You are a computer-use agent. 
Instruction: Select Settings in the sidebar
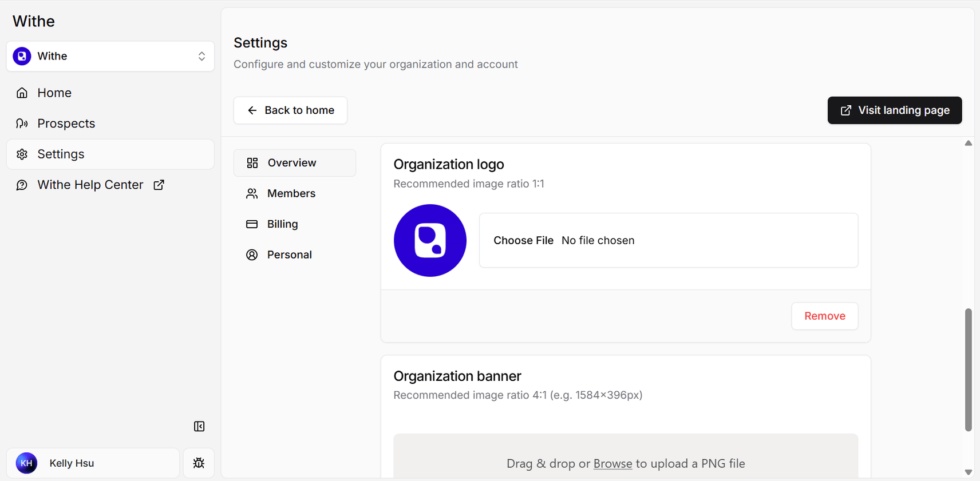110,154
